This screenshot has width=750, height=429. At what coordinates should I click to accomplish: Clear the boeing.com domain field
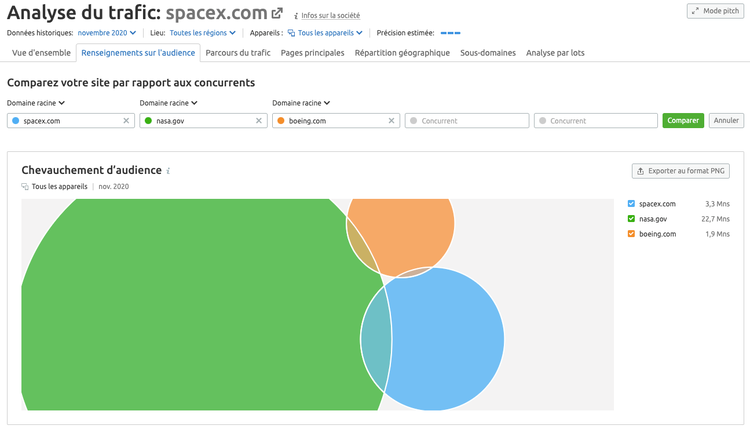391,121
